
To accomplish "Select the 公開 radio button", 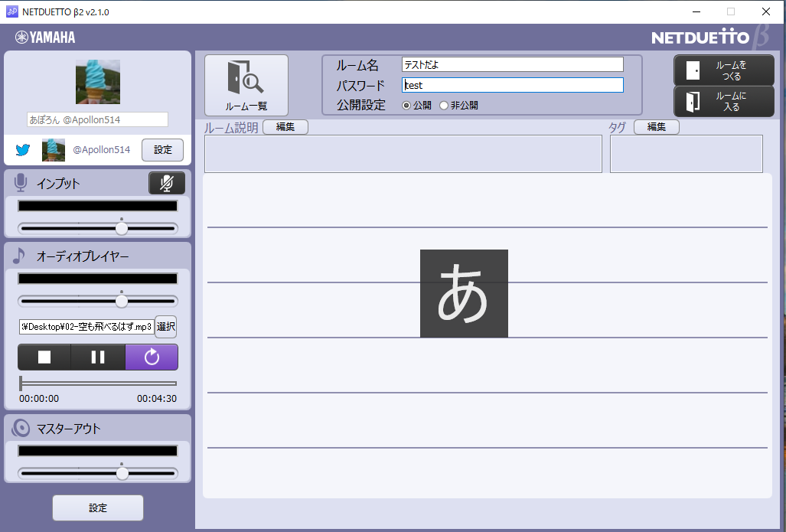I will coord(406,106).
